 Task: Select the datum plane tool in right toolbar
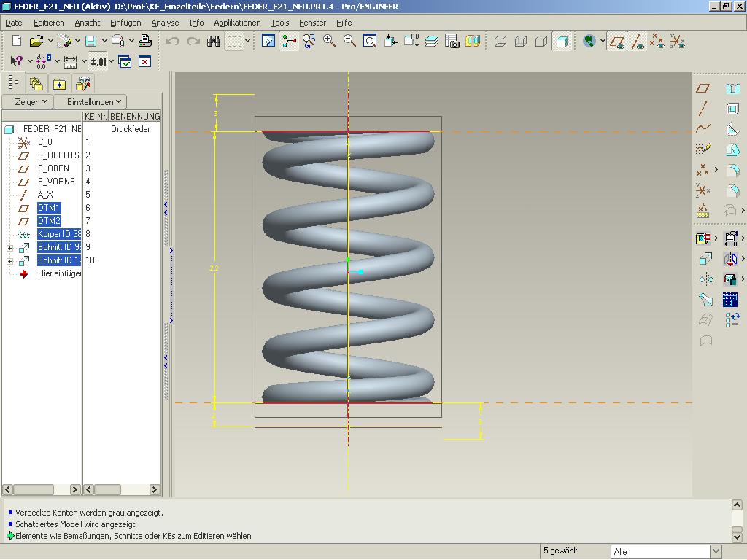703,88
